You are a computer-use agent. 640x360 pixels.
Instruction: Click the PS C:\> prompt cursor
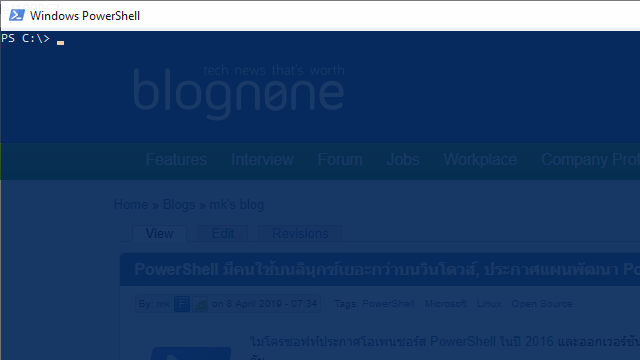point(60,43)
